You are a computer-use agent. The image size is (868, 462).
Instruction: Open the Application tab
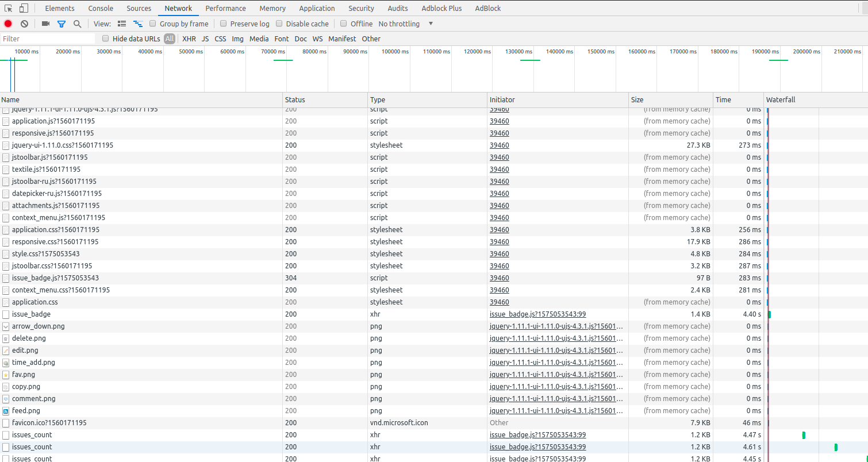(317, 8)
